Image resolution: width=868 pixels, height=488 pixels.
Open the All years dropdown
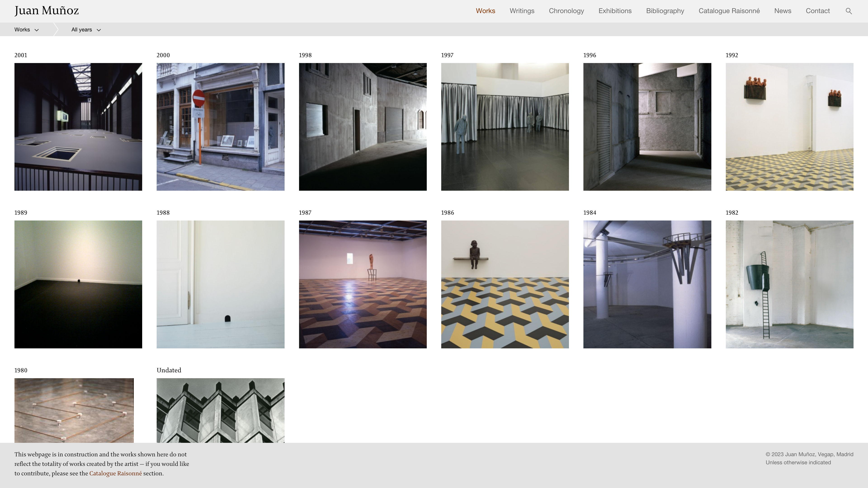[86, 30]
